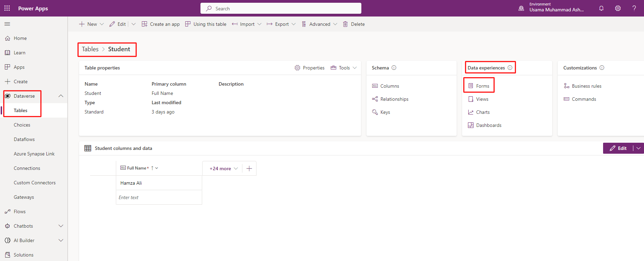Collapse the left navigation hamburger menu
The image size is (644, 261).
[7, 24]
